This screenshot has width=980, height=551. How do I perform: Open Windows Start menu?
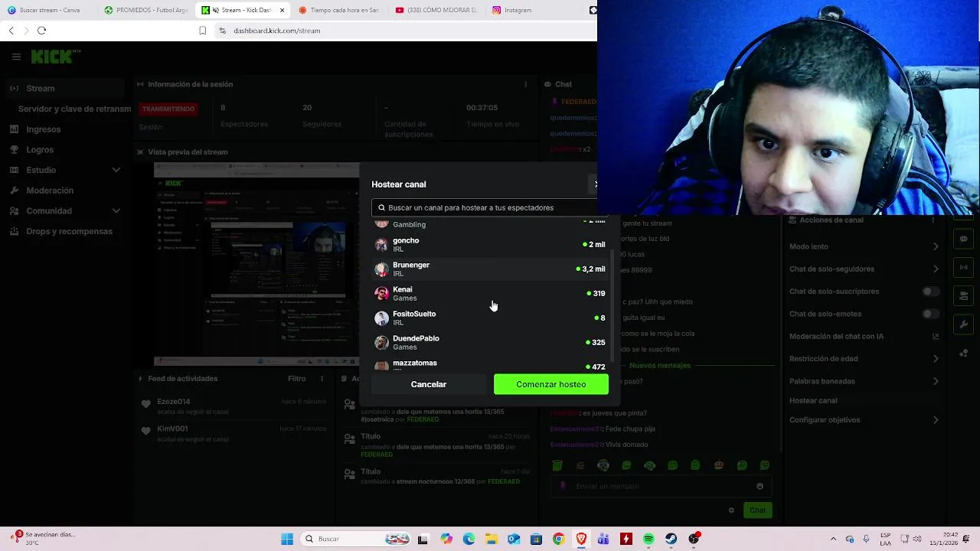pos(287,539)
